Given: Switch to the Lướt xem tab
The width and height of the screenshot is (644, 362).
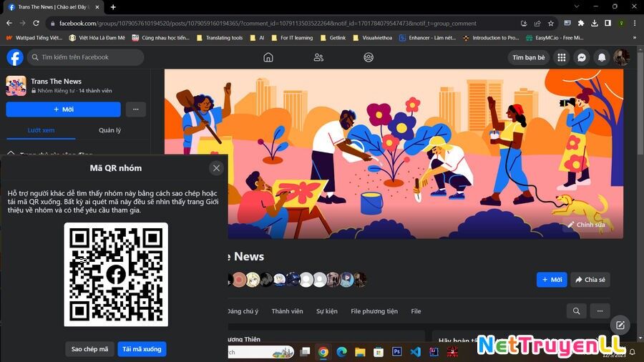Looking at the screenshot, I should point(41,130).
